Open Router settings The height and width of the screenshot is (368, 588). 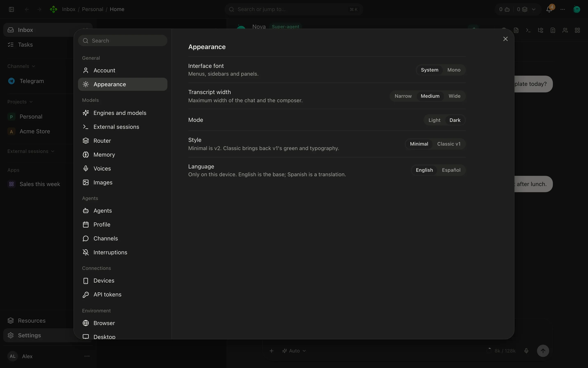[x=122, y=141]
